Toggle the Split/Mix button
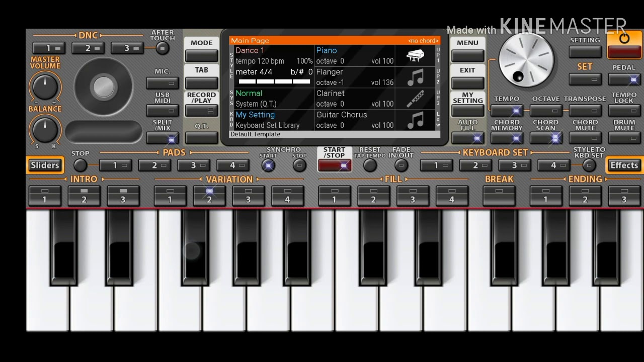The image size is (644, 362). point(163,138)
